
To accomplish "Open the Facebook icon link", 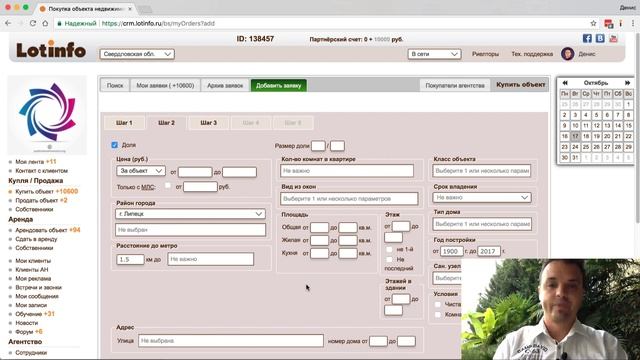I will click(587, 38).
